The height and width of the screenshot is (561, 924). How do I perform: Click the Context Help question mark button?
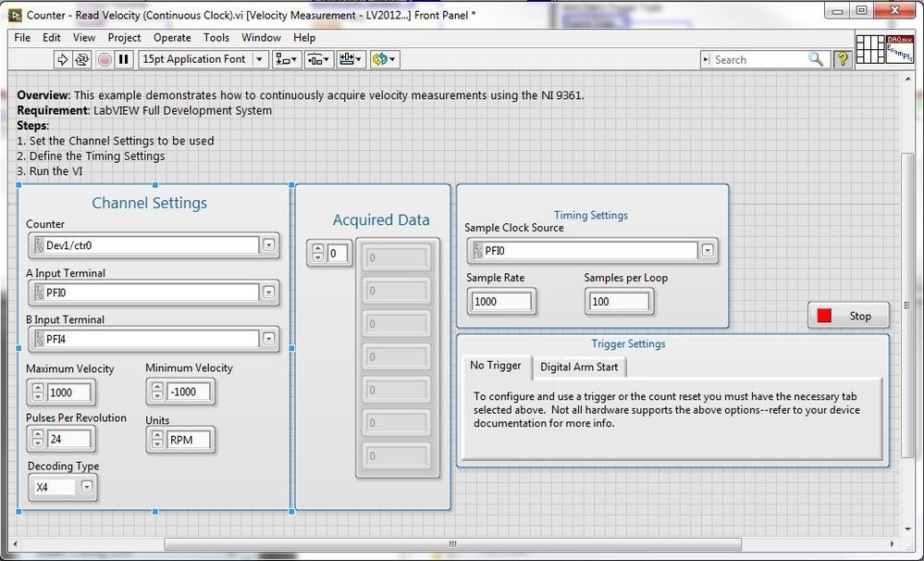pos(843,59)
